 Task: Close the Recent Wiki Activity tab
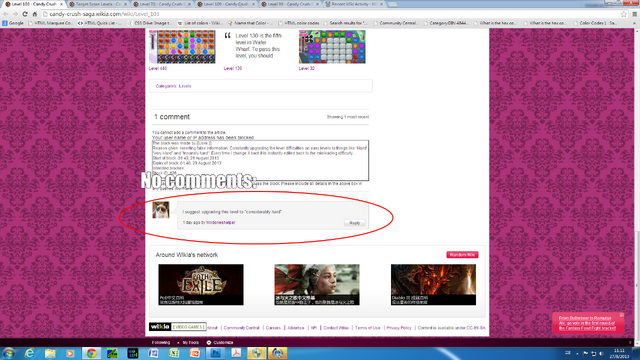[381, 4]
